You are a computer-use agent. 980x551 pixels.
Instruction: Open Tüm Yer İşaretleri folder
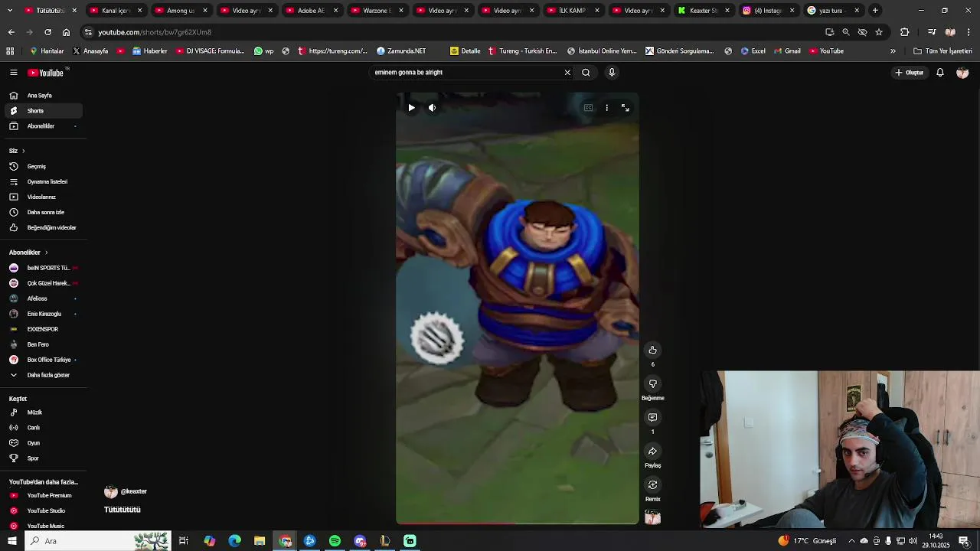tap(942, 51)
